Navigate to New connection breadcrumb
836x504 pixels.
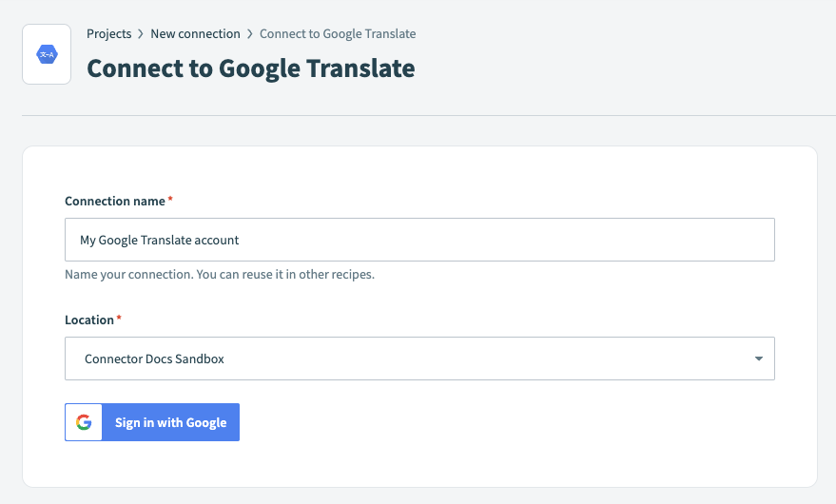(195, 34)
